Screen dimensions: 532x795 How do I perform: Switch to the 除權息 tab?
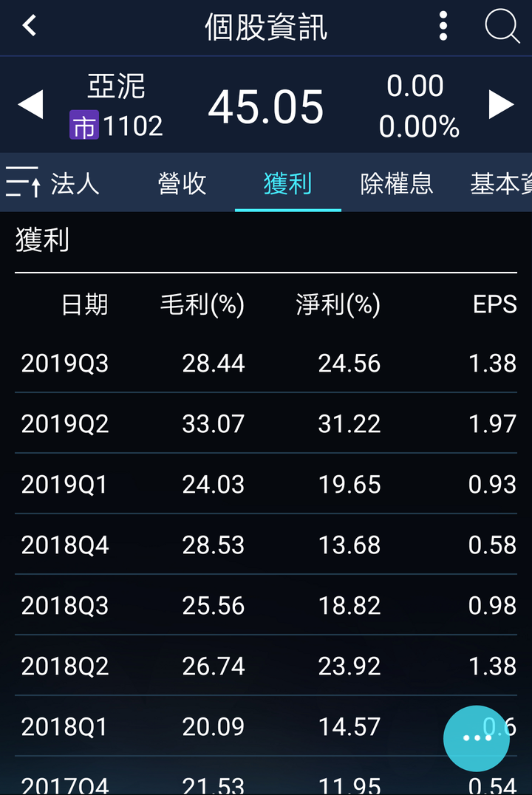397,183
